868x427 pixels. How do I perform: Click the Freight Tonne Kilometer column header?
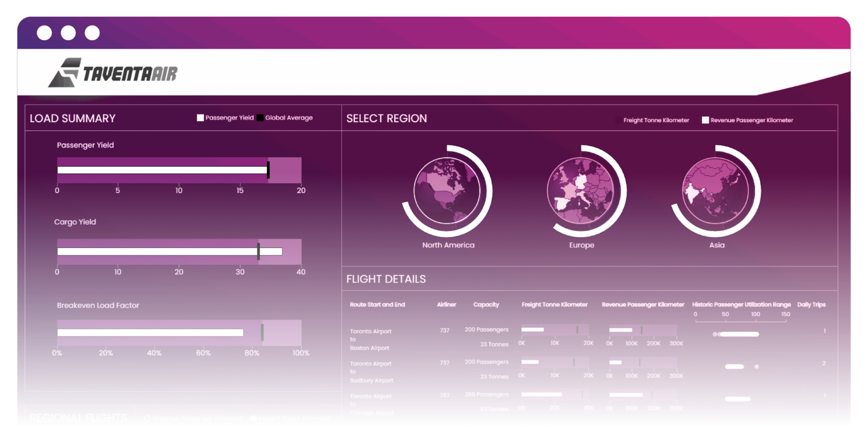point(554,304)
